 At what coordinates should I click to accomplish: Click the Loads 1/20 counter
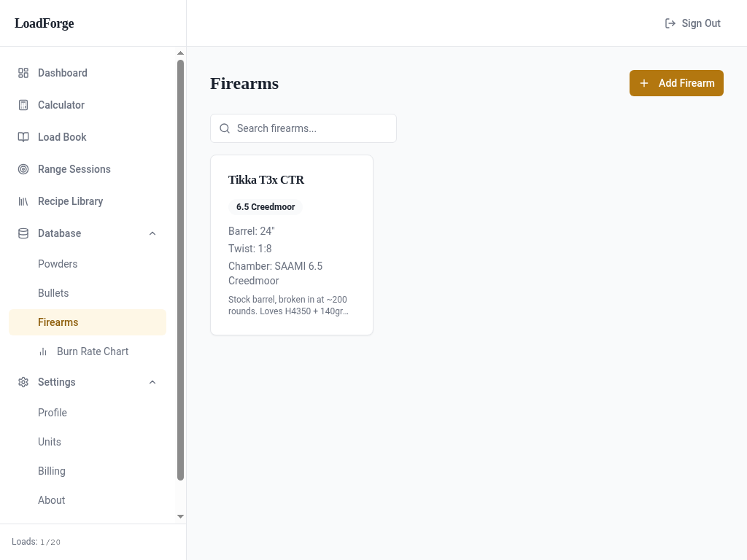[x=36, y=542]
